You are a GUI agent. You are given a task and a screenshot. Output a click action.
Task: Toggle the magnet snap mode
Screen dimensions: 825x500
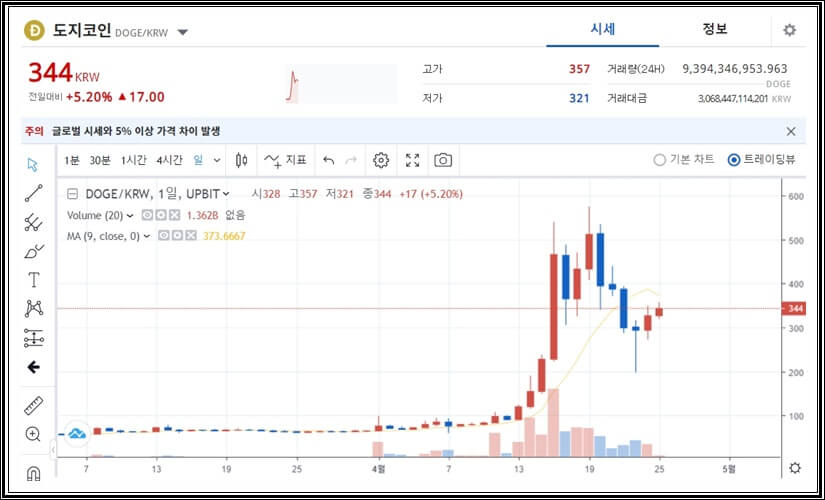click(x=33, y=473)
